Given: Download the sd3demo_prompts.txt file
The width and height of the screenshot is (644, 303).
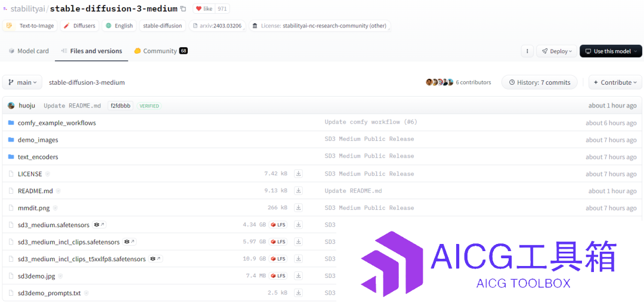Looking at the screenshot, I should coord(299,293).
